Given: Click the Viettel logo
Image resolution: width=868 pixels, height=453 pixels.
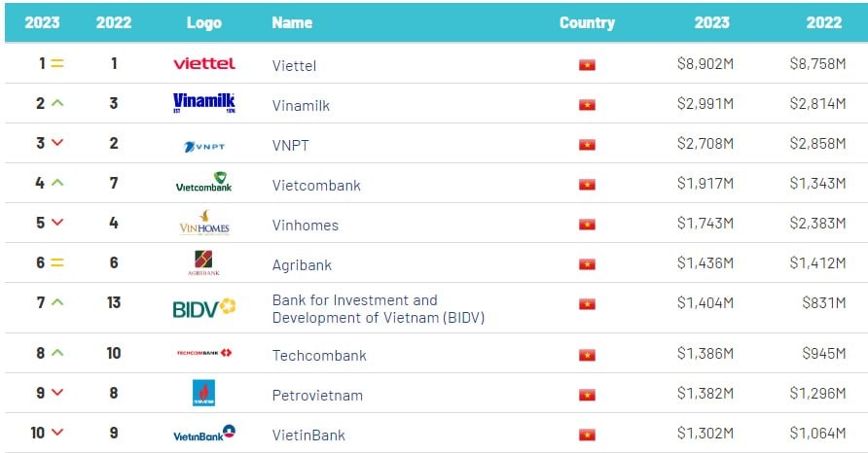Looking at the screenshot, I should [x=204, y=63].
